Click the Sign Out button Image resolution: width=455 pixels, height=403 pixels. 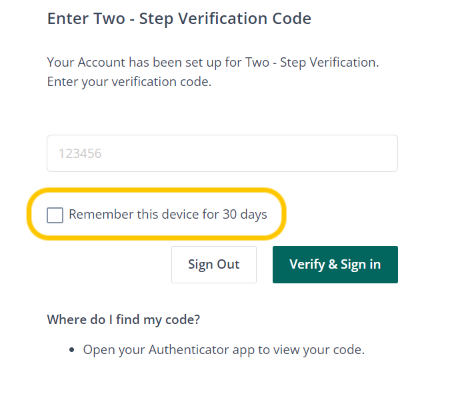214,265
